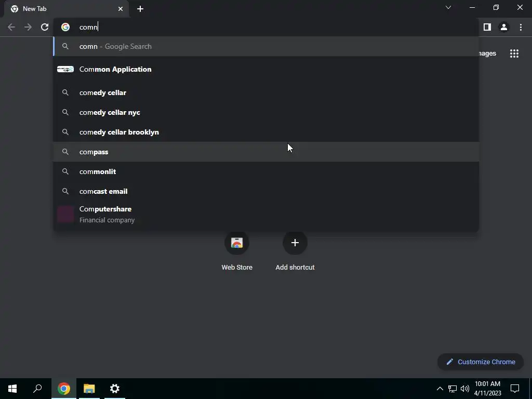Open the Windows Start menu
The height and width of the screenshot is (399, 532).
[12, 389]
